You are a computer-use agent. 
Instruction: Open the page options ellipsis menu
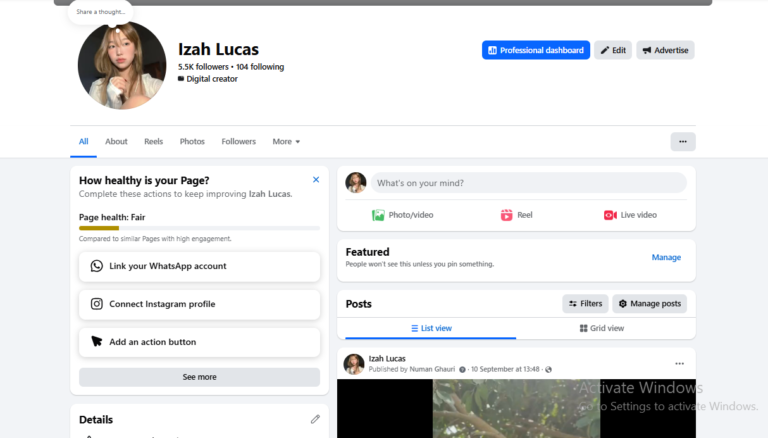coord(683,142)
